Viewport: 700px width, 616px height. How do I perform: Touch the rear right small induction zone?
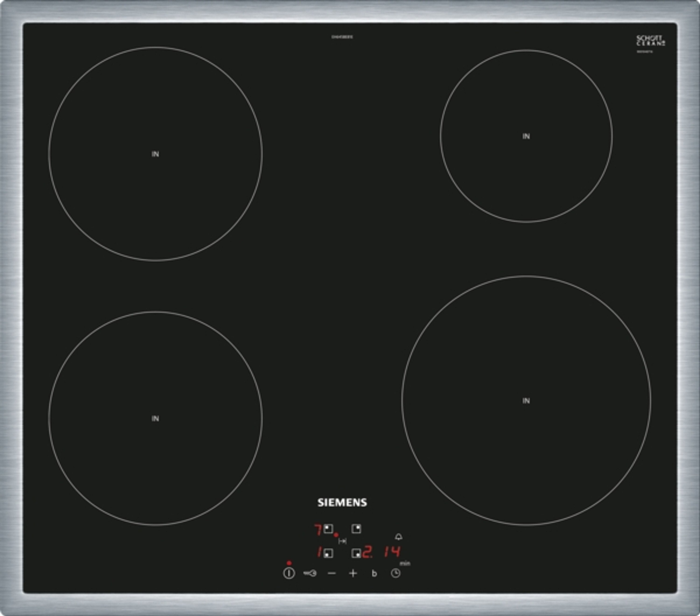pyautogui.click(x=526, y=136)
